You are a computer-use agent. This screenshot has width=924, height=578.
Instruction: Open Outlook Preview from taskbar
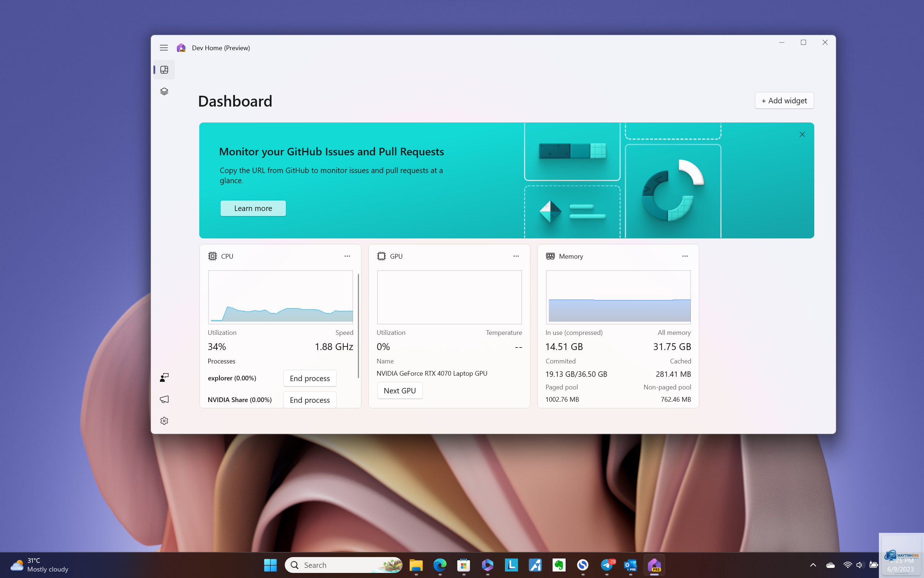(631, 565)
